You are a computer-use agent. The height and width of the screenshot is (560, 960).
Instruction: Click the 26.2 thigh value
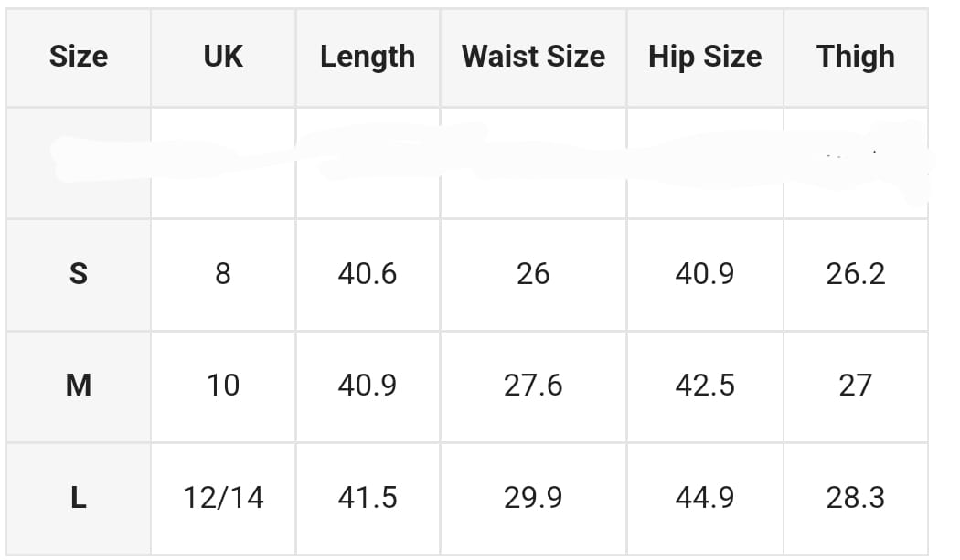click(x=856, y=273)
